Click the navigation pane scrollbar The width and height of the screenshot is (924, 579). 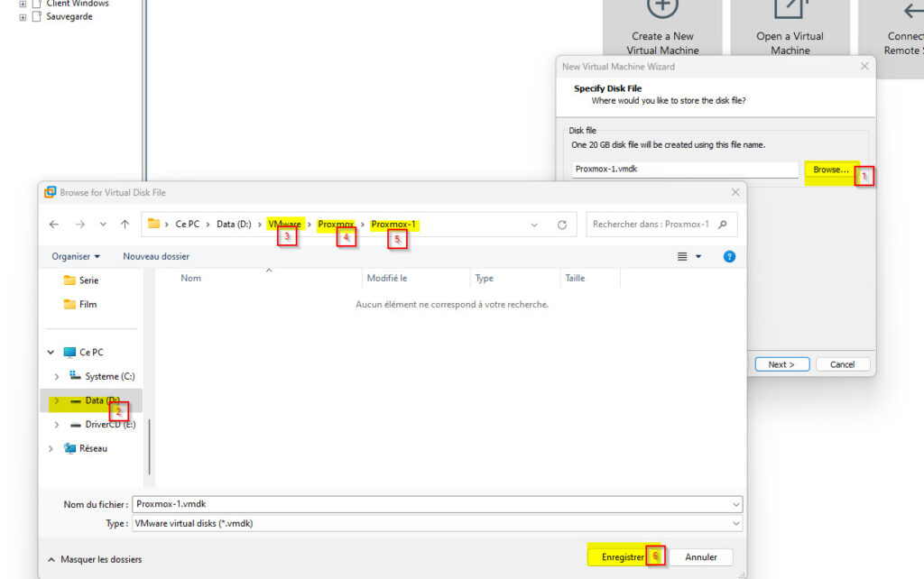point(150,446)
